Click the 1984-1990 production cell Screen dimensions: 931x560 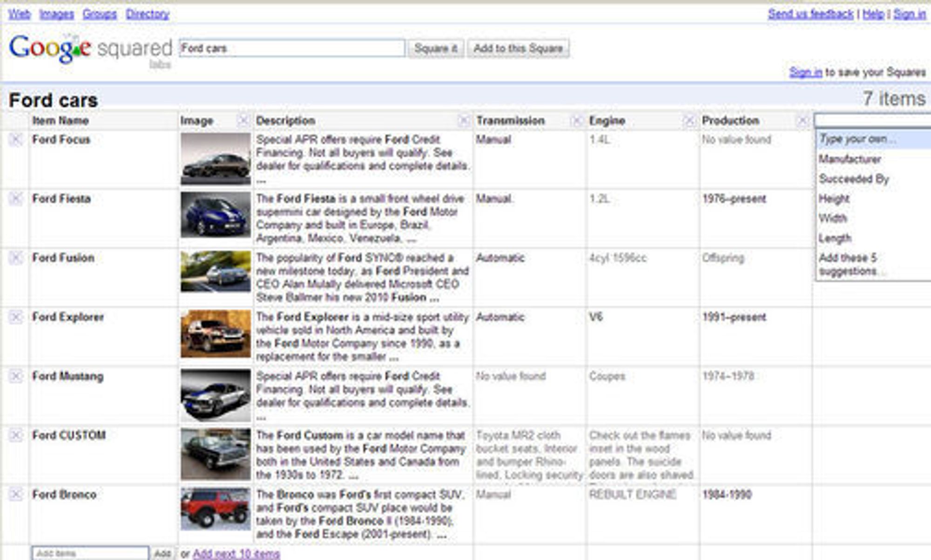(x=727, y=494)
